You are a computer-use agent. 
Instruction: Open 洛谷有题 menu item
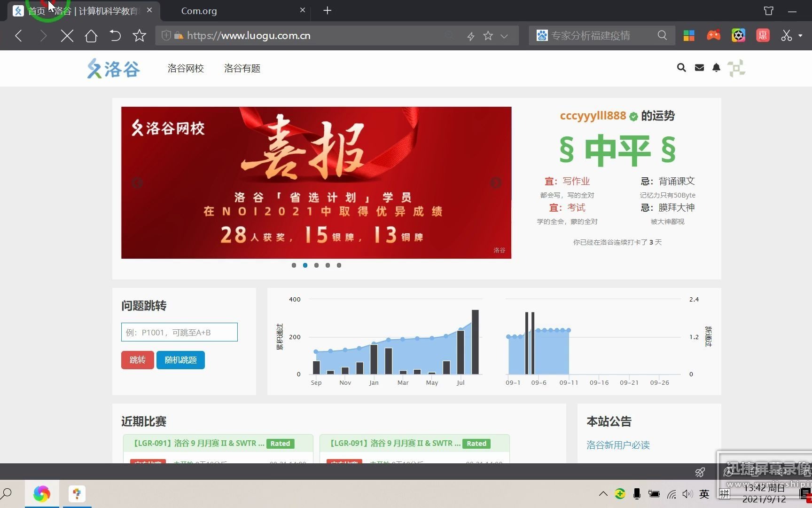coord(242,69)
